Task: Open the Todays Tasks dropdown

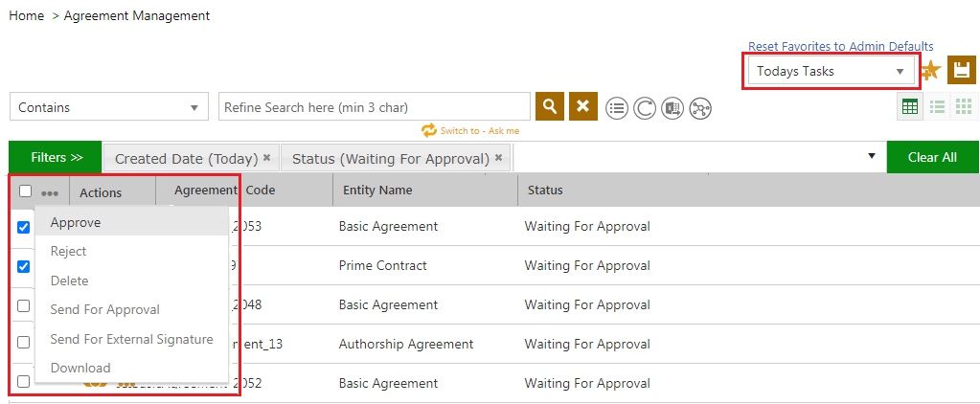Action: [x=831, y=72]
